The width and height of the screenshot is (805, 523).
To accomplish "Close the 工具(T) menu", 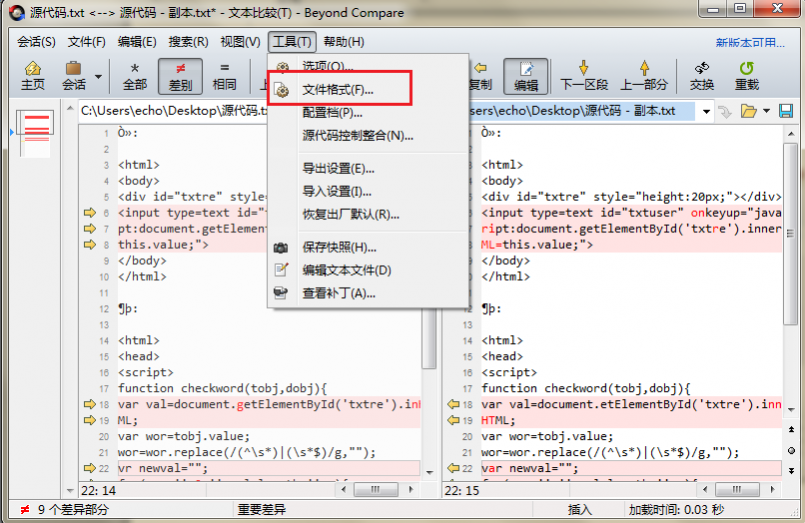I will 292,42.
